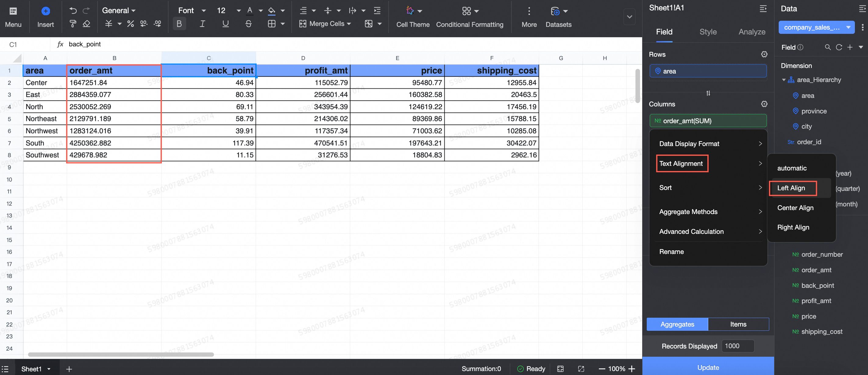
Task: Redo the last action
Action: 86,11
